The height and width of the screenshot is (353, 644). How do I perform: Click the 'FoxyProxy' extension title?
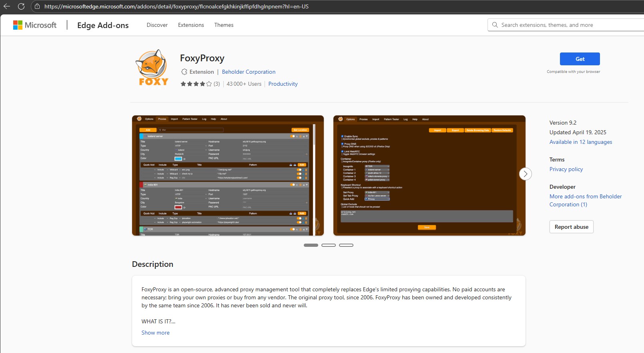pyautogui.click(x=202, y=58)
